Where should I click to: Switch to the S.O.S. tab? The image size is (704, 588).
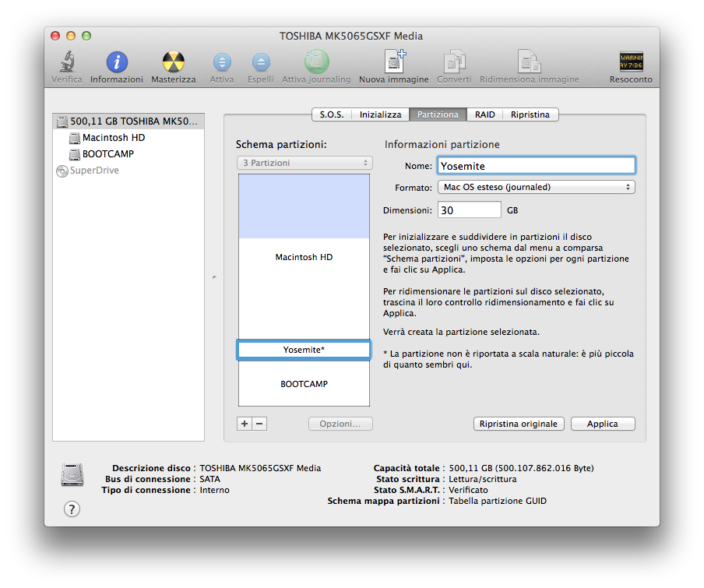point(332,114)
